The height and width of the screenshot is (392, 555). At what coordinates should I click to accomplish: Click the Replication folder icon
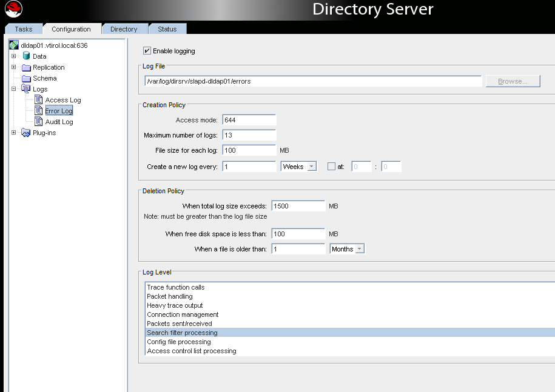pos(26,67)
